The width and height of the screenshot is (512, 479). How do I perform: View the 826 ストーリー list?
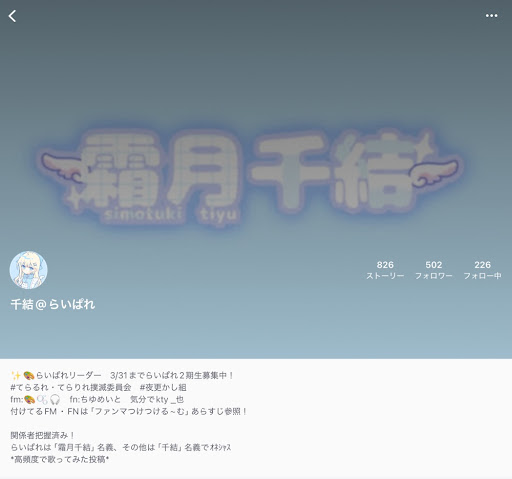pyautogui.click(x=385, y=270)
